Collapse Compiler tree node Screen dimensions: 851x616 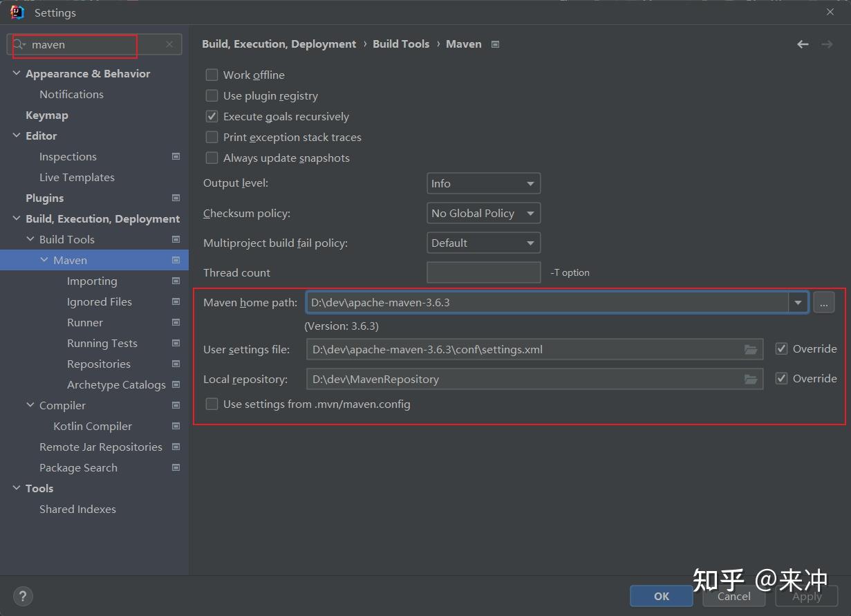pyautogui.click(x=30, y=405)
